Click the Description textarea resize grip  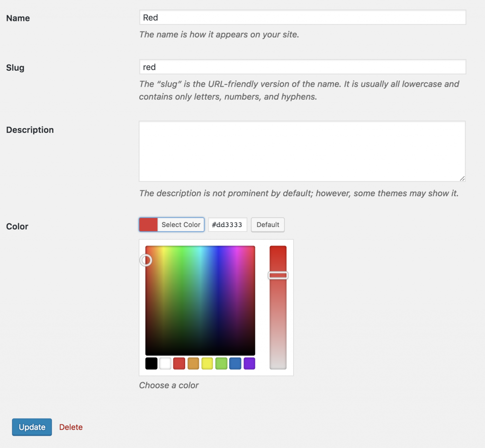pyautogui.click(x=462, y=178)
